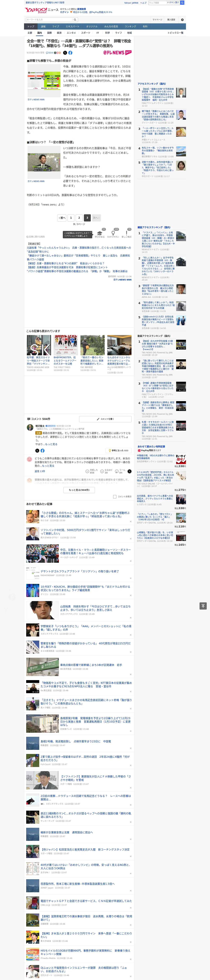
Task: Switch to the 経済 category tab
Action: (x=59, y=33)
